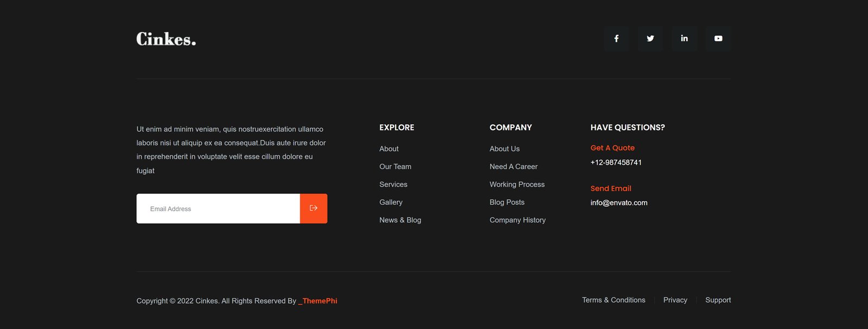
Task: Open the YouTube social icon
Action: coord(718,39)
